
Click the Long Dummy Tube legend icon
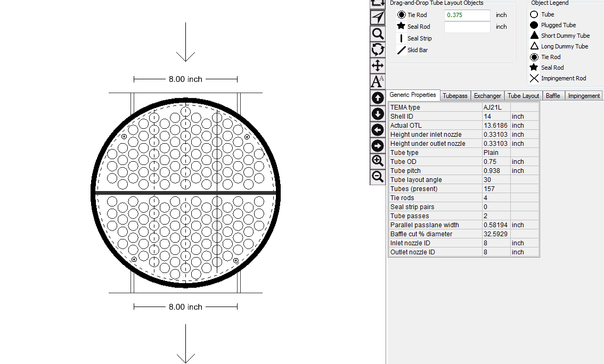click(x=534, y=46)
